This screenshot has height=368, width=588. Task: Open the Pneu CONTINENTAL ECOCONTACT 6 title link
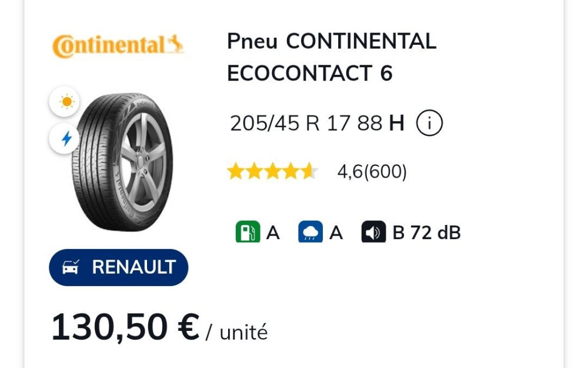pyautogui.click(x=331, y=57)
